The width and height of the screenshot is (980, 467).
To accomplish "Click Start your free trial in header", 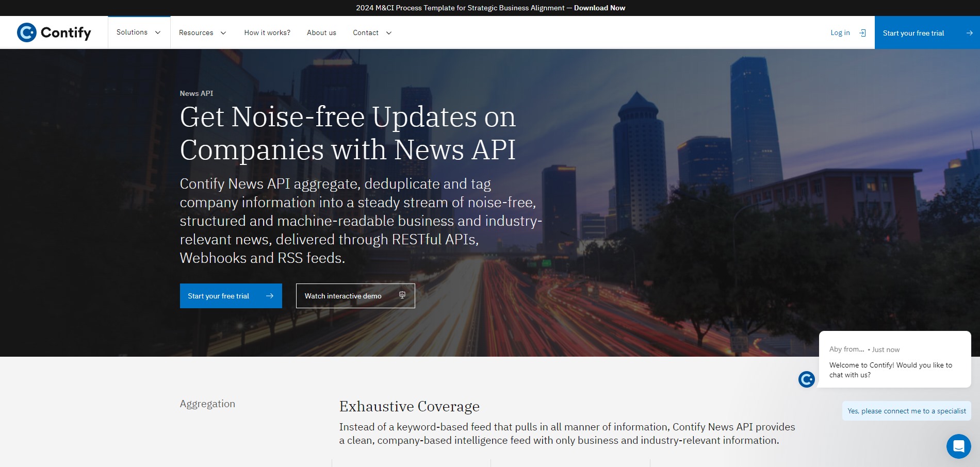I will [x=927, y=32].
